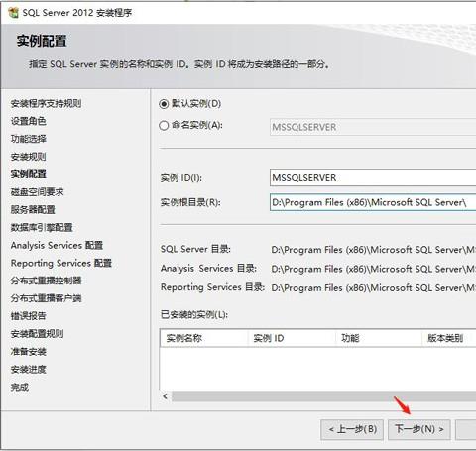Click the 实例配置 page heading
This screenshot has width=476, height=451.
click(x=42, y=41)
